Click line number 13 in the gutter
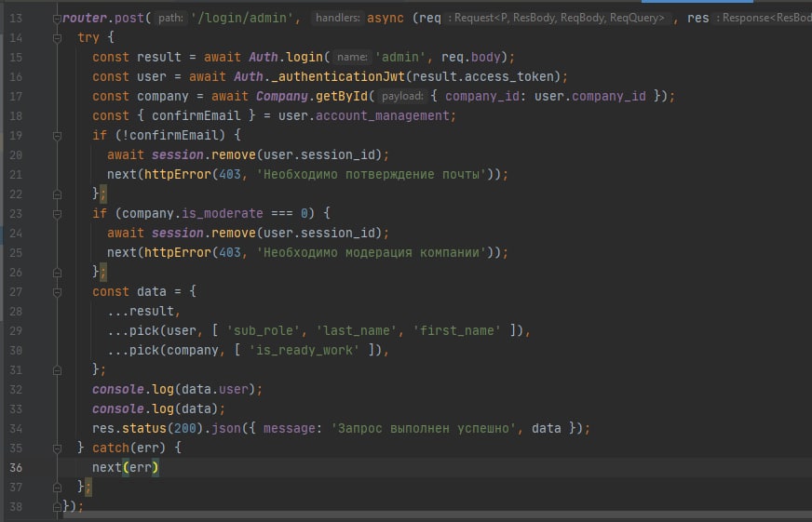The height and width of the screenshot is (522, 812). (x=16, y=18)
